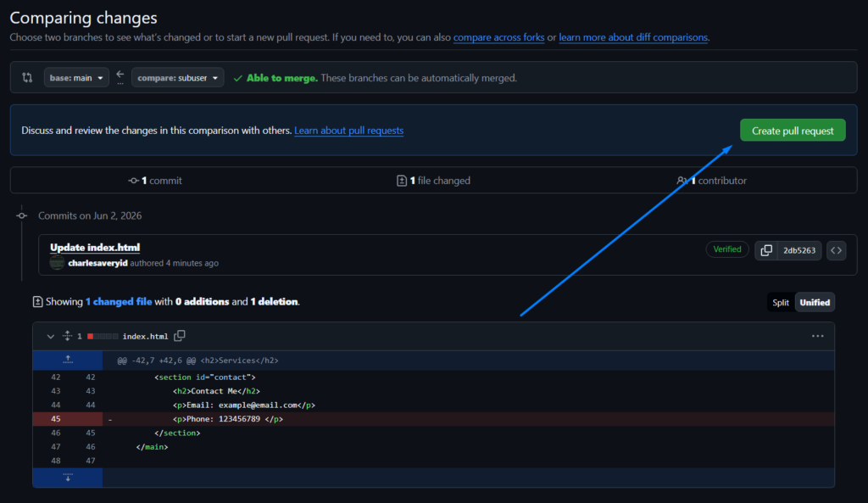Click the charlesaveryid avatar image
Viewport: 868px width, 503px height.
57,263
